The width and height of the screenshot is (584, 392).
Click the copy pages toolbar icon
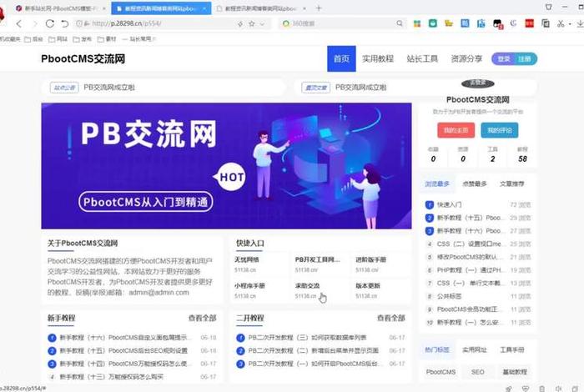point(546,23)
